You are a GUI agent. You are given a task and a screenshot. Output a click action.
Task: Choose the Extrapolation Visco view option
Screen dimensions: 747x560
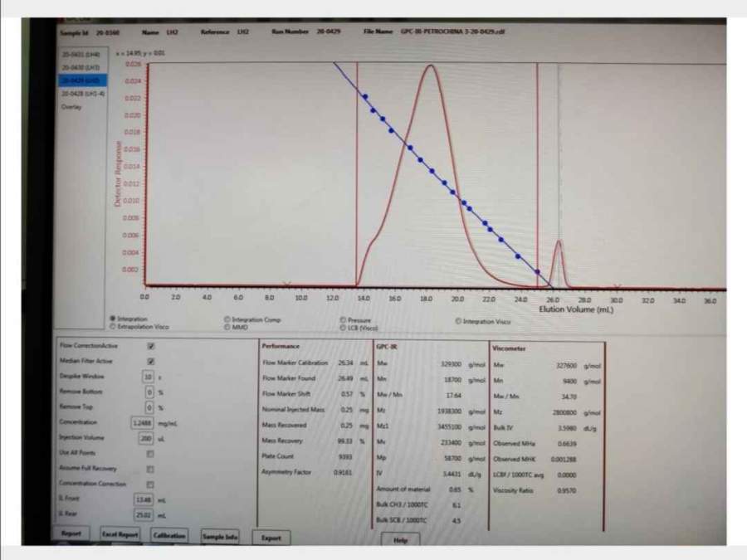point(113,326)
